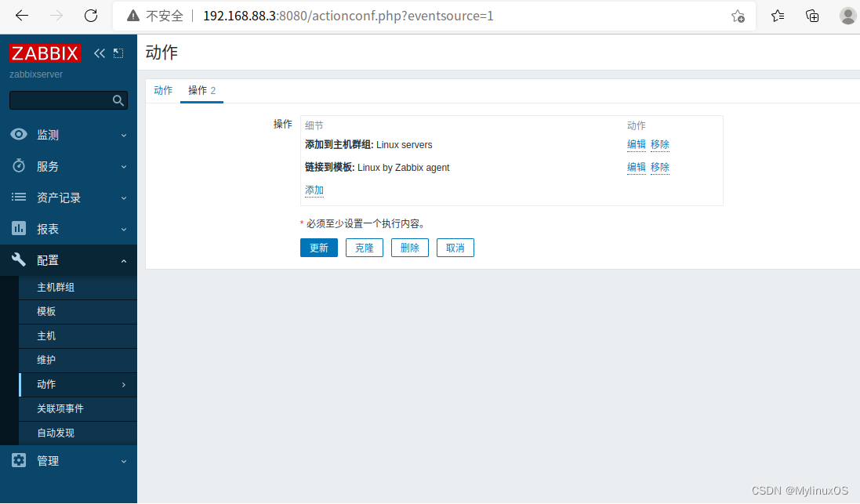This screenshot has width=860, height=504.
Task: Add this page to favorites star icon
Action: coord(738,16)
